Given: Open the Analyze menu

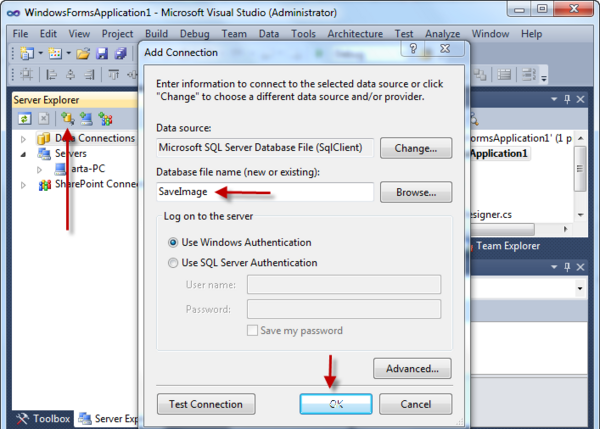Looking at the screenshot, I should point(442,34).
